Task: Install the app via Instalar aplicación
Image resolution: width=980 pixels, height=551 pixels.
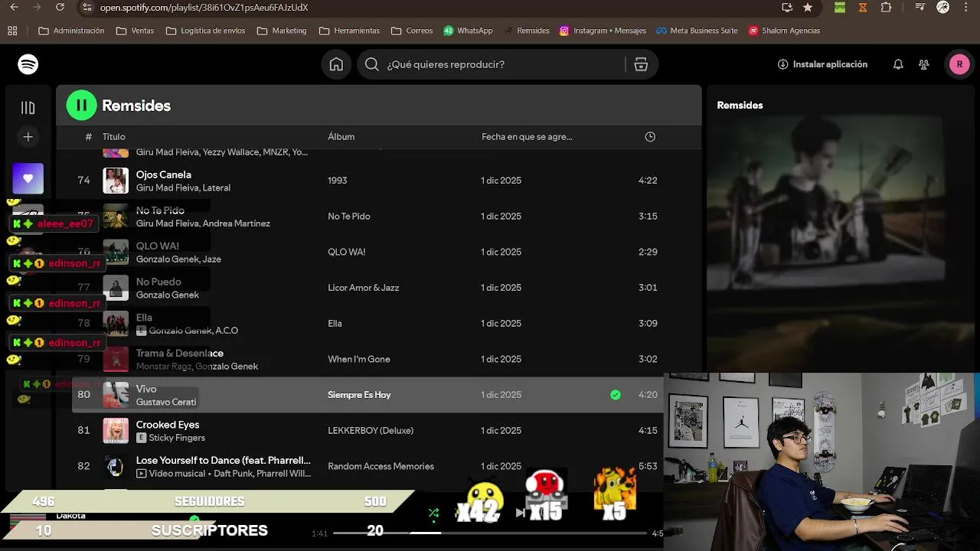Action: 822,64
